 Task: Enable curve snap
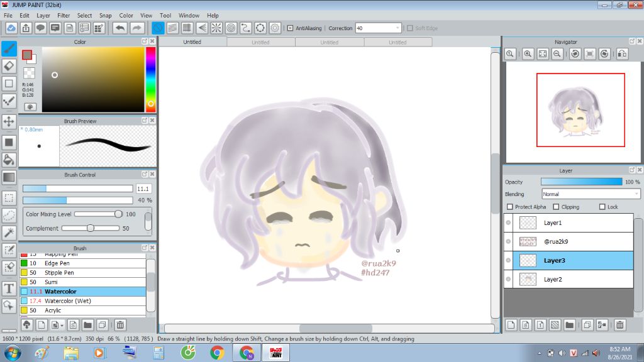point(246,28)
